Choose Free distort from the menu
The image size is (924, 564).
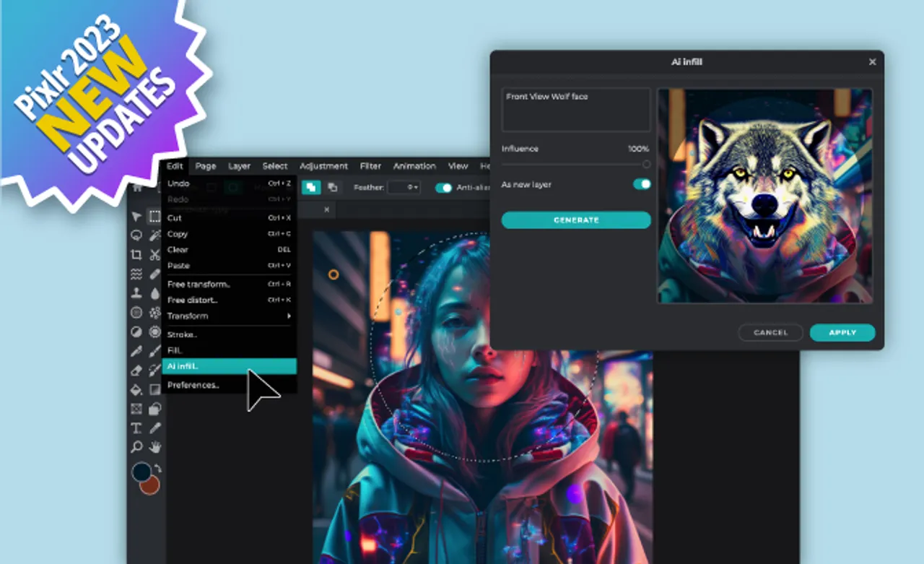click(229, 300)
